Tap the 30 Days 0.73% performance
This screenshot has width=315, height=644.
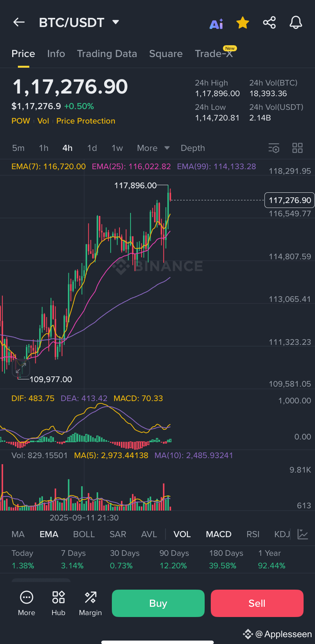[x=125, y=559]
